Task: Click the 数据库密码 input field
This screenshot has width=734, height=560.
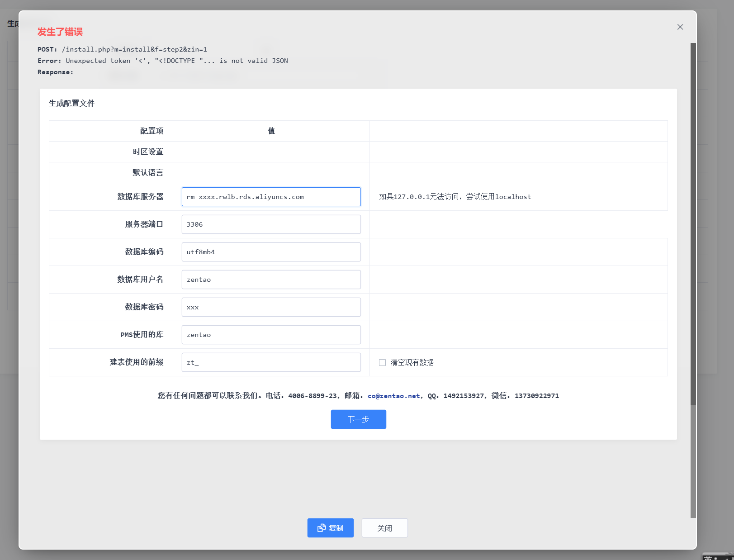Action: [271, 307]
